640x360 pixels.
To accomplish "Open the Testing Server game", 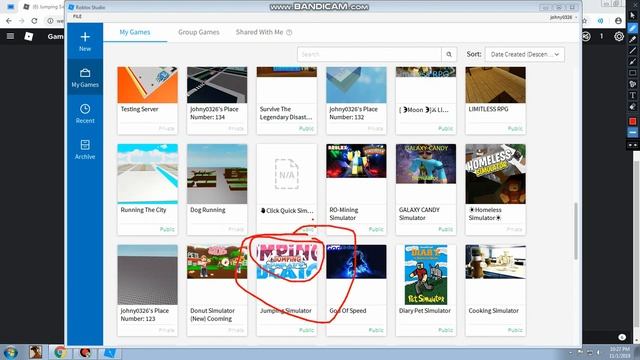I will [147, 100].
